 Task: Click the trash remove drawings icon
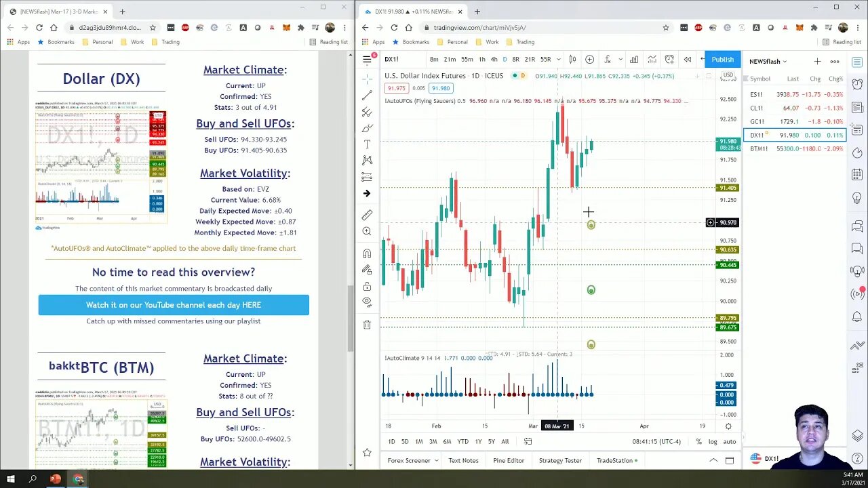tap(367, 325)
